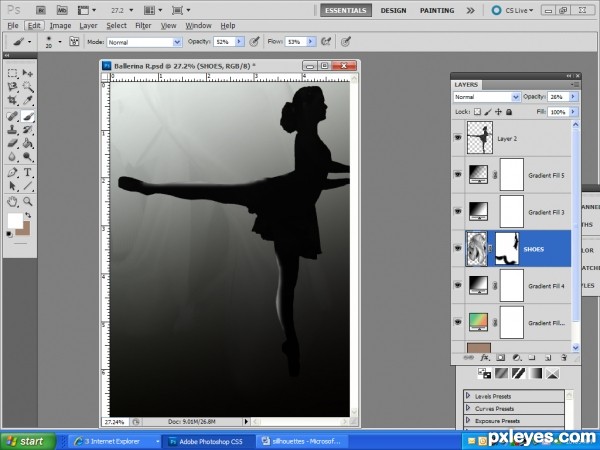Select the Zoom tool

[28, 201]
